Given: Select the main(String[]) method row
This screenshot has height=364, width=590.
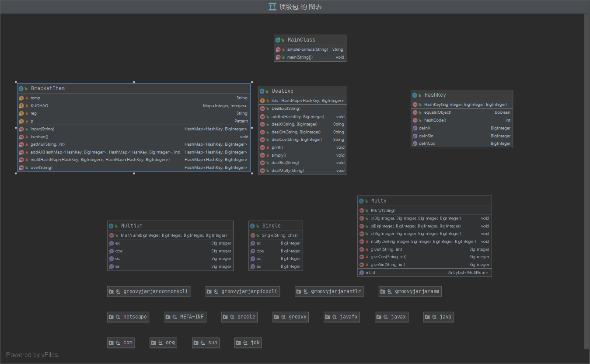Looking at the screenshot, I should click(x=310, y=57).
